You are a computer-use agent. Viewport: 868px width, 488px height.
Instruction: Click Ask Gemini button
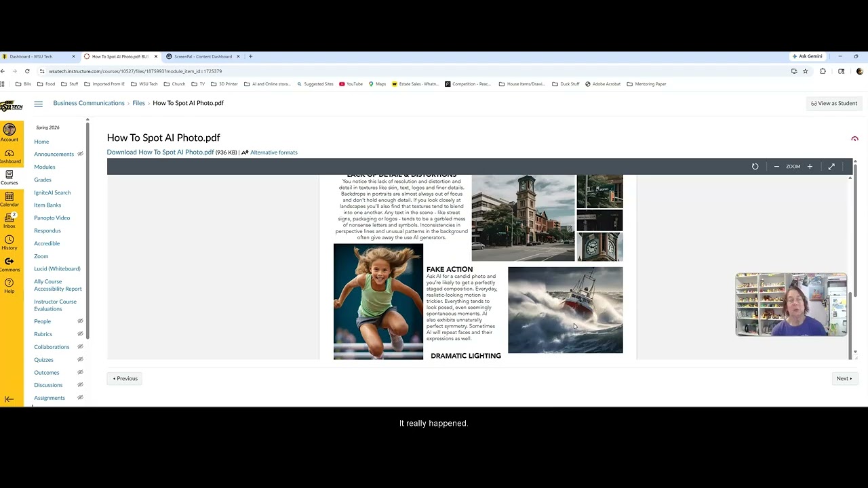(x=806, y=56)
